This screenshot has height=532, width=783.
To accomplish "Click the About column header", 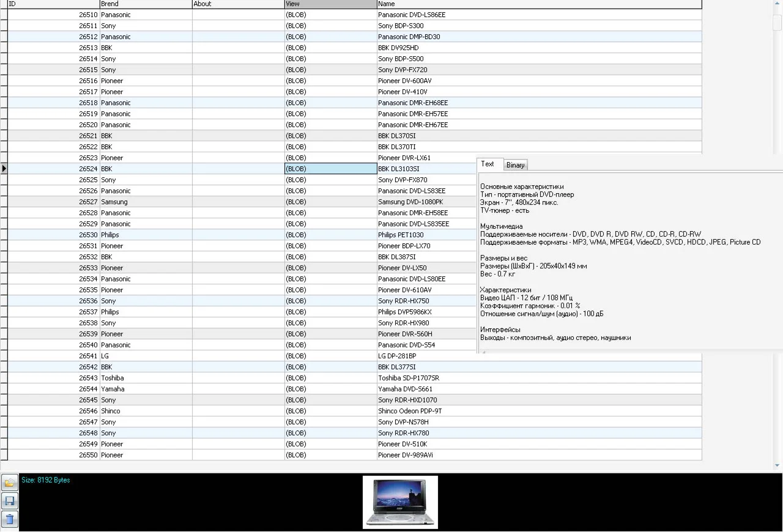I will 237,4.
